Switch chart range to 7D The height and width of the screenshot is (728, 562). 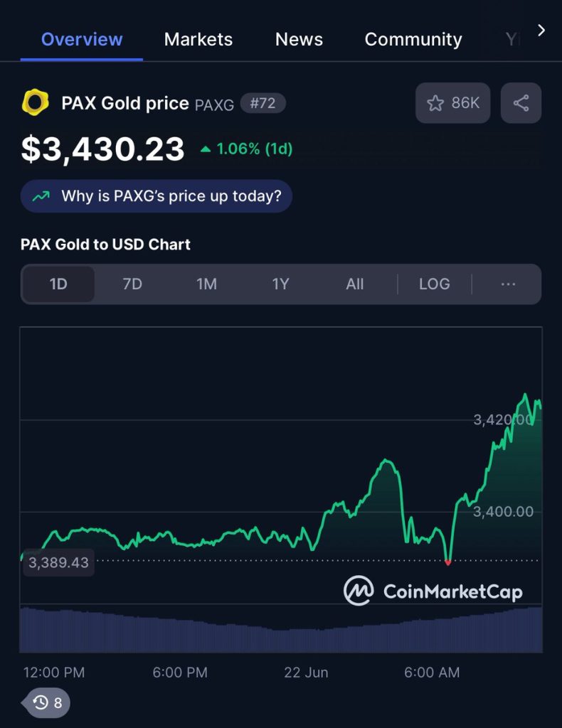click(132, 284)
